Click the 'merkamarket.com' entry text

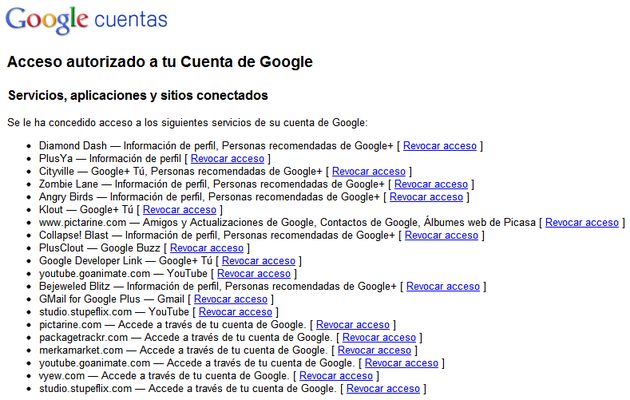click(81, 351)
